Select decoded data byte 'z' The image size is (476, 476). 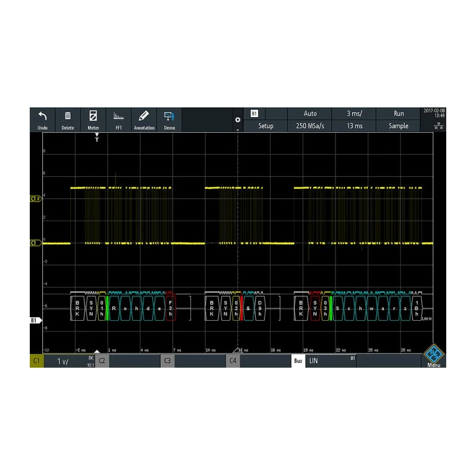click(x=405, y=308)
